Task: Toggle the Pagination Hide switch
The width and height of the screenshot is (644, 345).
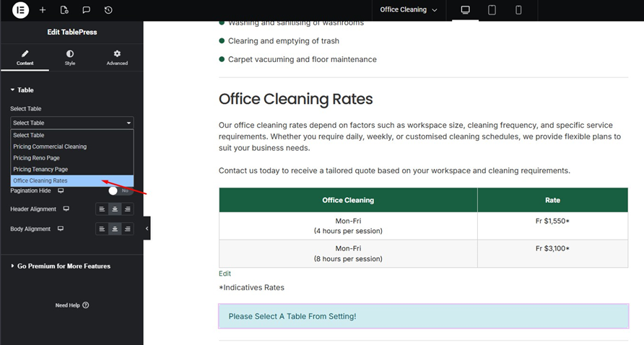Action: (x=118, y=191)
